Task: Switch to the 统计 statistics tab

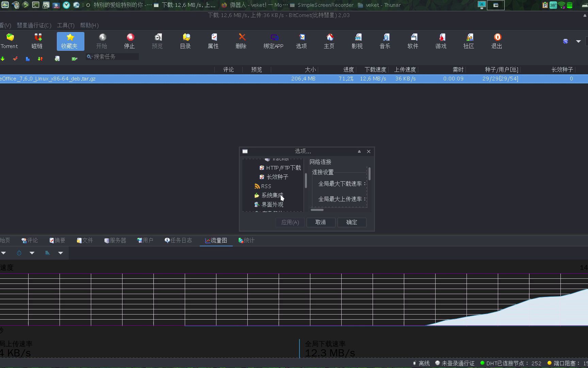Action: [x=246, y=241]
